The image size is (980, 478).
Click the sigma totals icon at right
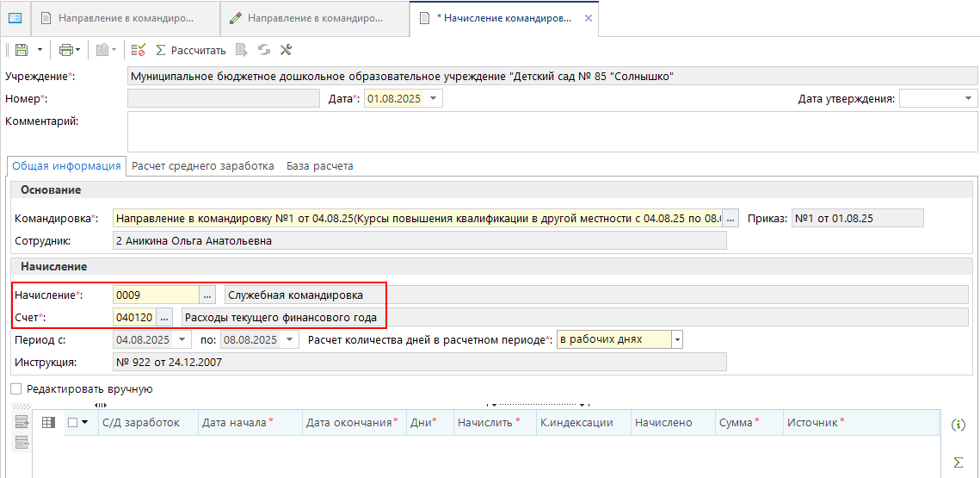click(958, 462)
